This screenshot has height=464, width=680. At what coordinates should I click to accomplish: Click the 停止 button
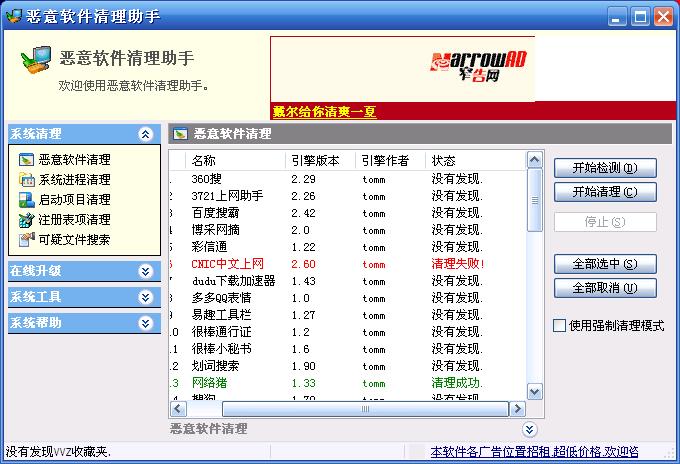pyautogui.click(x=605, y=222)
